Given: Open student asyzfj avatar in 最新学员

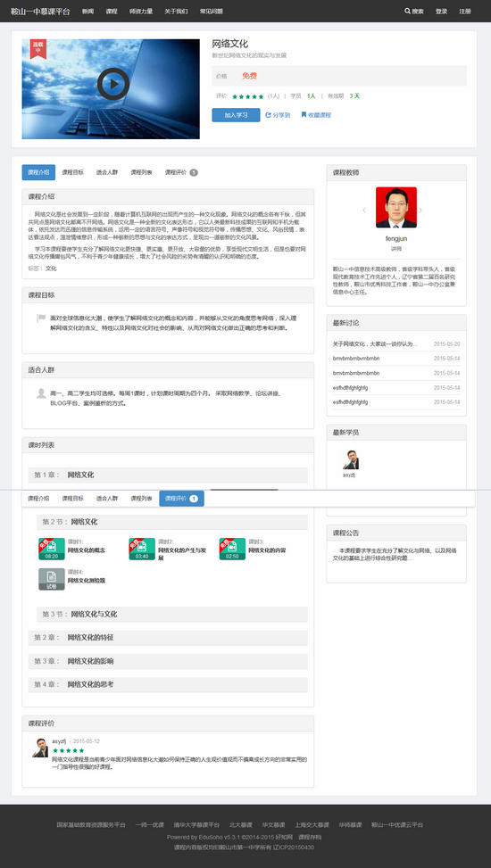Looking at the screenshot, I should click(350, 460).
